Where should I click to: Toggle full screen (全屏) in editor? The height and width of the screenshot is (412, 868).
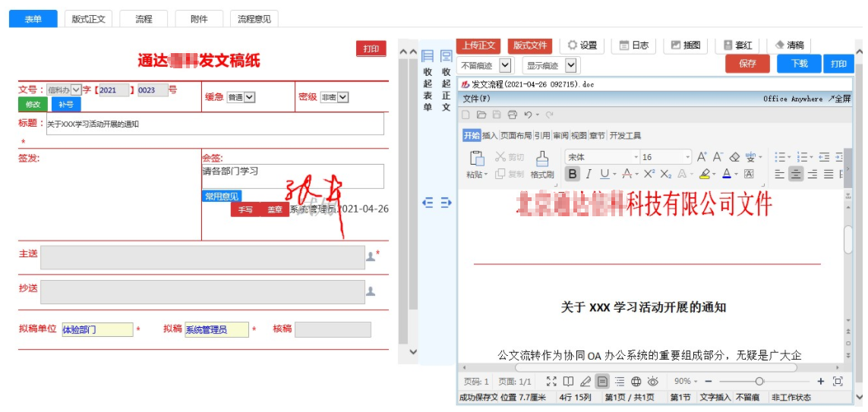pos(839,99)
